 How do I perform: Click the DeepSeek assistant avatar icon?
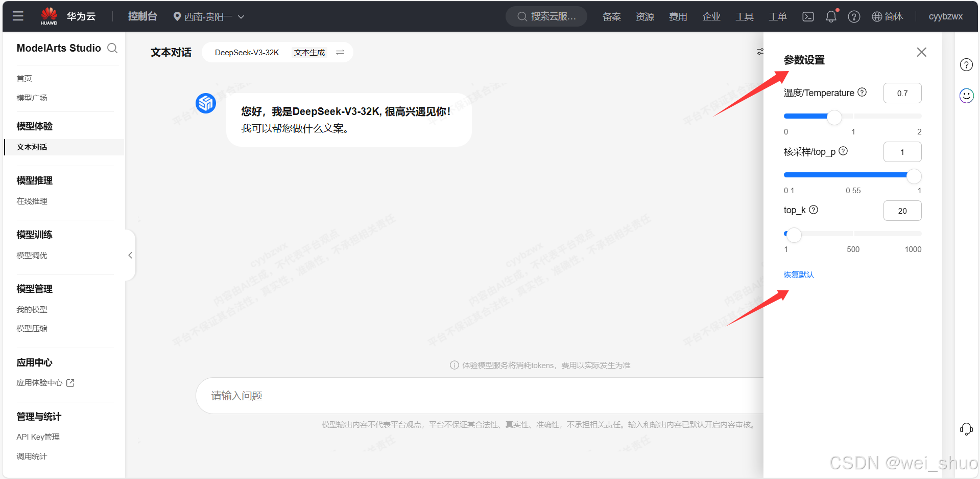coord(206,103)
